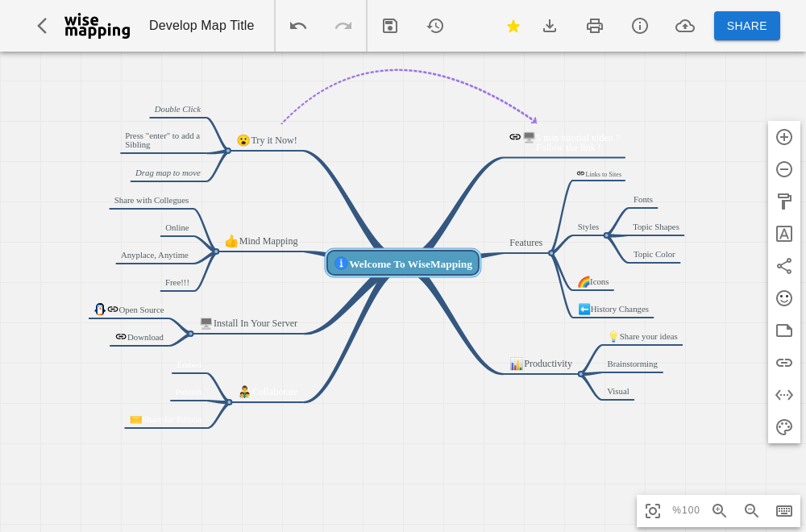
Task: Toggle the starred favorite icon
Action: click(x=513, y=26)
